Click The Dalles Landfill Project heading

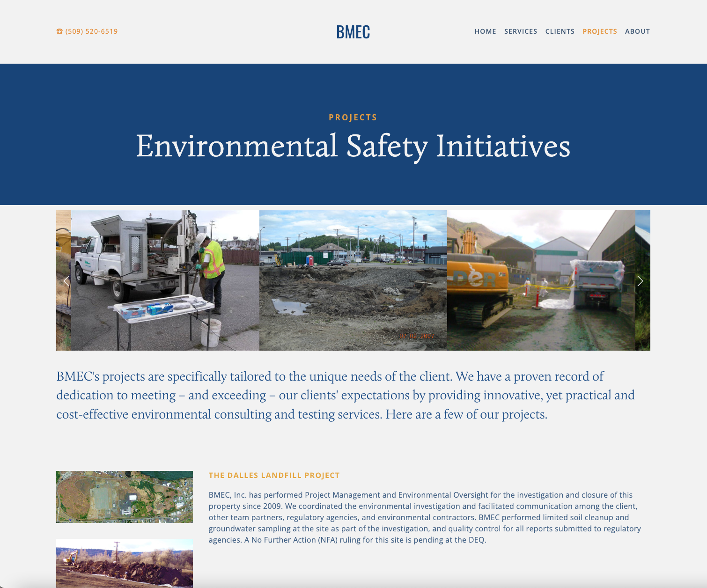coord(274,475)
